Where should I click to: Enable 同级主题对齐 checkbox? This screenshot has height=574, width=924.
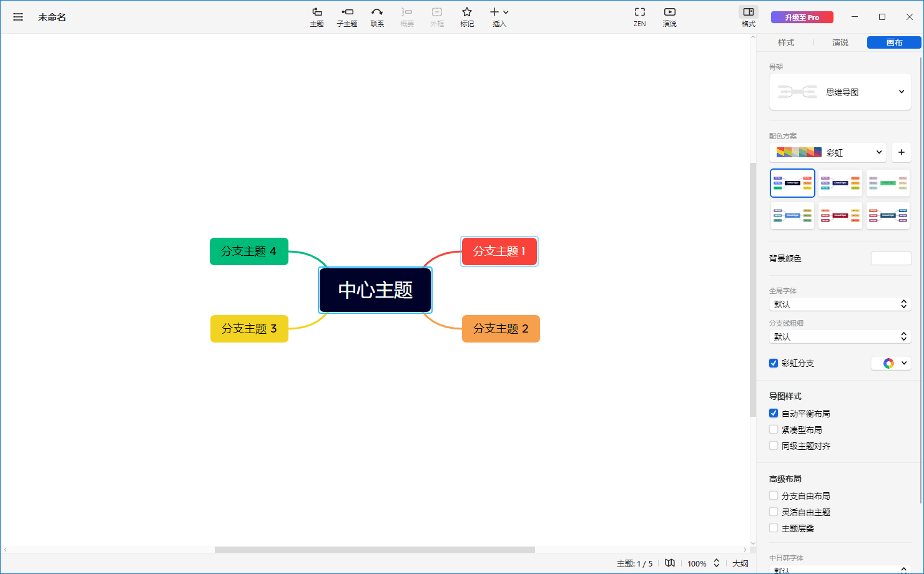click(x=774, y=445)
